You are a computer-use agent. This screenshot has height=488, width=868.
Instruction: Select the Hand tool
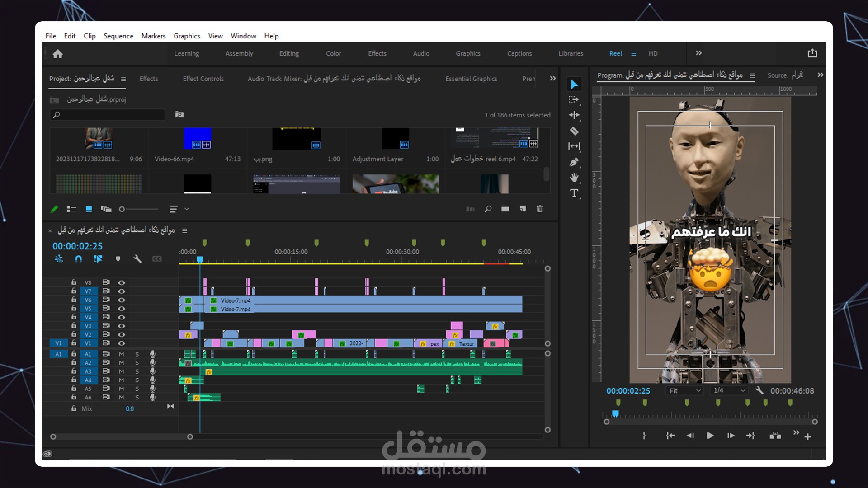point(574,178)
